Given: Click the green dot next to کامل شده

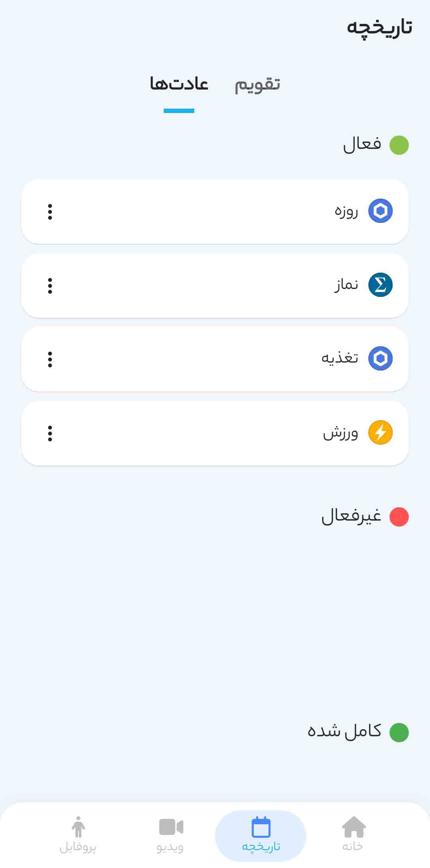Looking at the screenshot, I should (399, 732).
